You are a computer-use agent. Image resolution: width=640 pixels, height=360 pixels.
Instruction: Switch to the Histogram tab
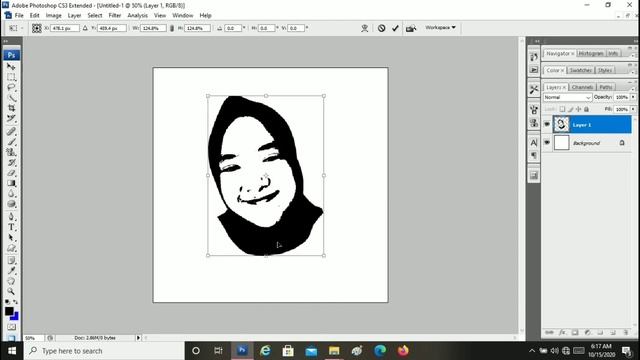click(x=591, y=53)
